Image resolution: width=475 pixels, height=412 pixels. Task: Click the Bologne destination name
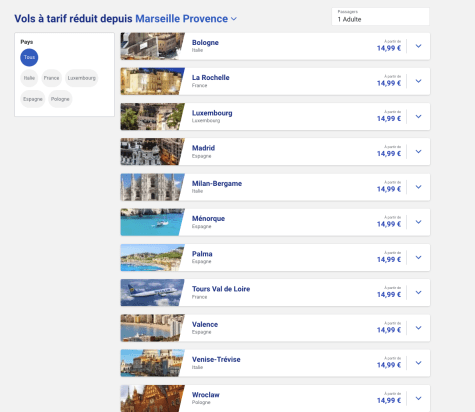click(205, 43)
